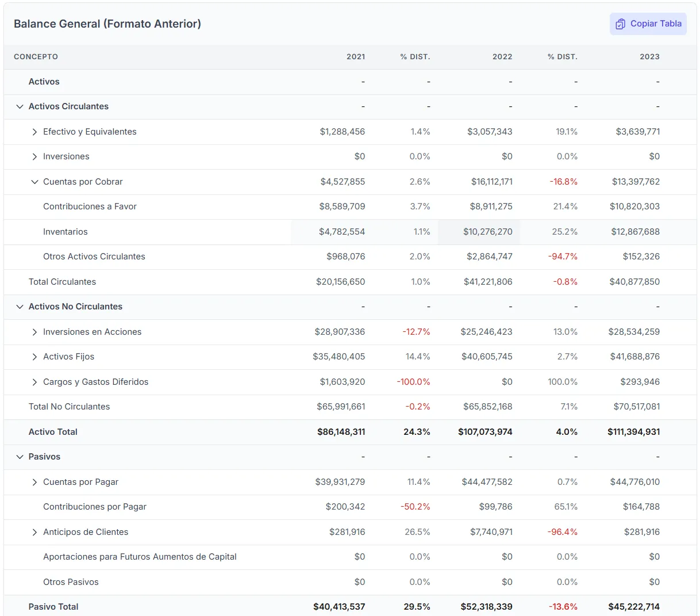The width and height of the screenshot is (700, 616).
Task: Expand the Anticipos de Clientes row
Action: pyautogui.click(x=34, y=532)
